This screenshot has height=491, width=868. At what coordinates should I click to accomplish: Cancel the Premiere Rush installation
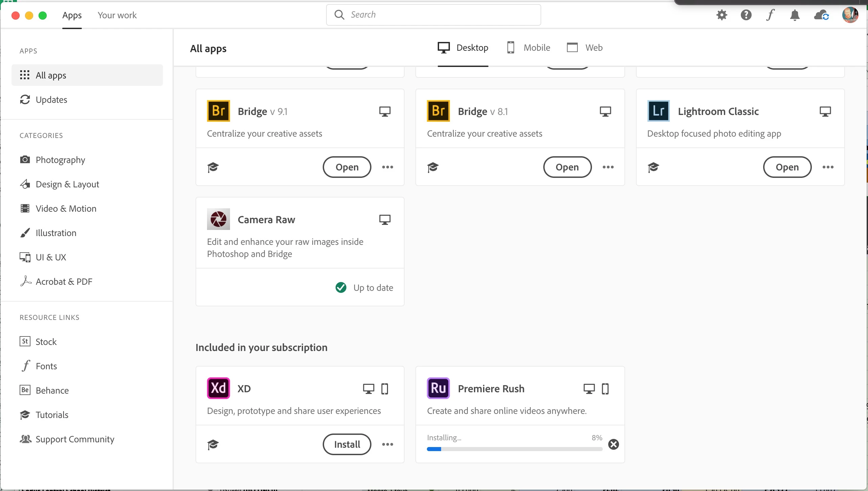614,444
